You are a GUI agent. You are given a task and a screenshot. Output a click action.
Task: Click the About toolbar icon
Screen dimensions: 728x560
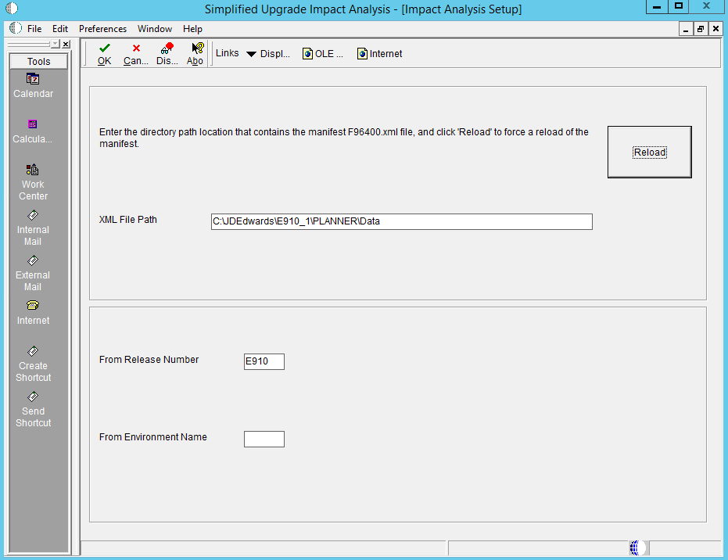[x=195, y=54]
